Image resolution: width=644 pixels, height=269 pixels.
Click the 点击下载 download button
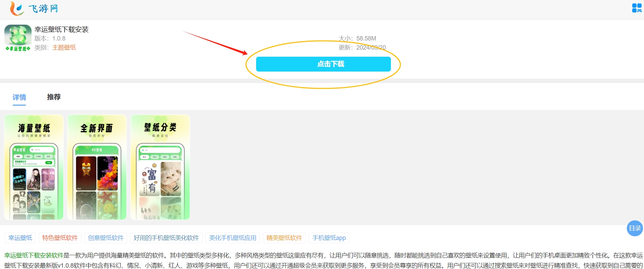pyautogui.click(x=323, y=64)
